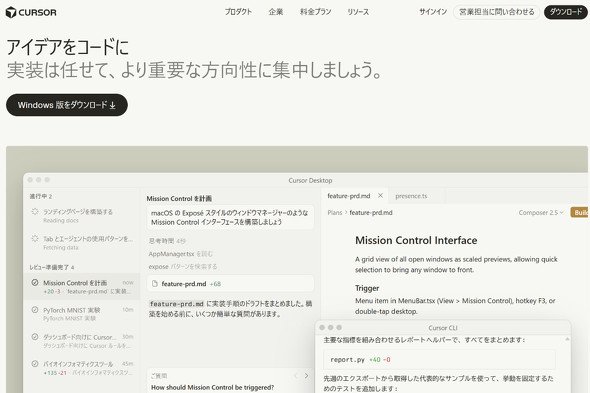Click the Cursor logo in header
The height and width of the screenshot is (393, 590).
coord(31,12)
